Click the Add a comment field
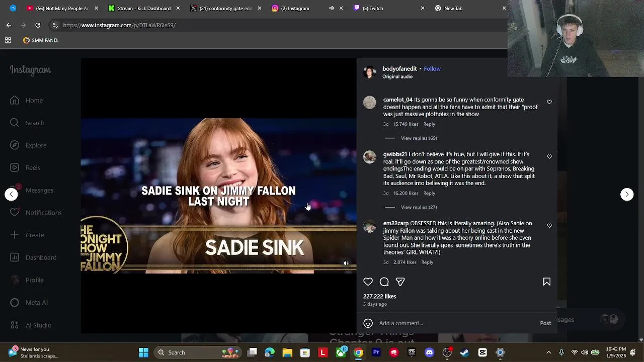 coord(457,323)
